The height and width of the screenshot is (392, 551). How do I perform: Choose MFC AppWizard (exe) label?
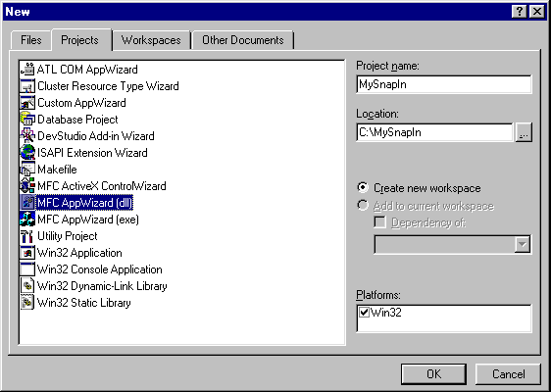pyautogui.click(x=88, y=220)
